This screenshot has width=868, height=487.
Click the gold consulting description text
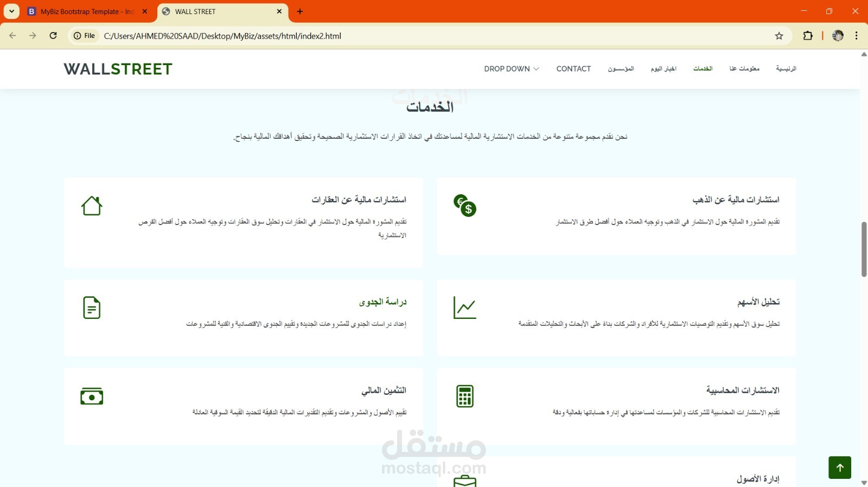(668, 222)
